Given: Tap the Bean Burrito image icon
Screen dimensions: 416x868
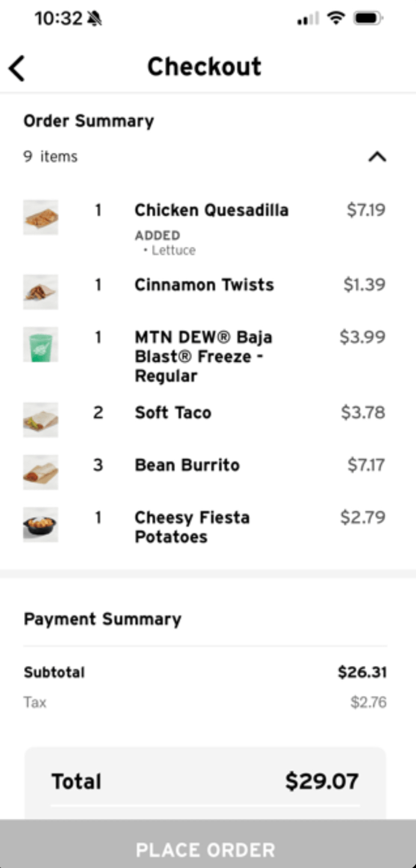Looking at the screenshot, I should click(41, 472).
